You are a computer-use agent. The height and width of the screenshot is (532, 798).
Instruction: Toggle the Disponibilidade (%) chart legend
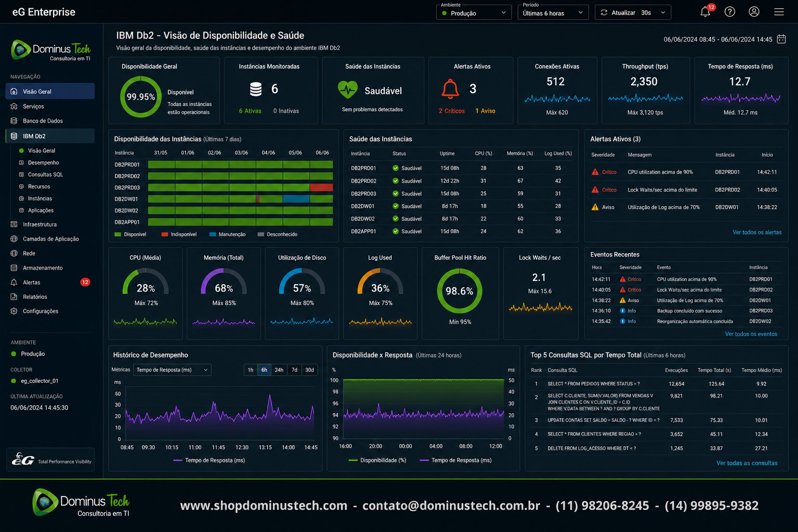tap(377, 460)
